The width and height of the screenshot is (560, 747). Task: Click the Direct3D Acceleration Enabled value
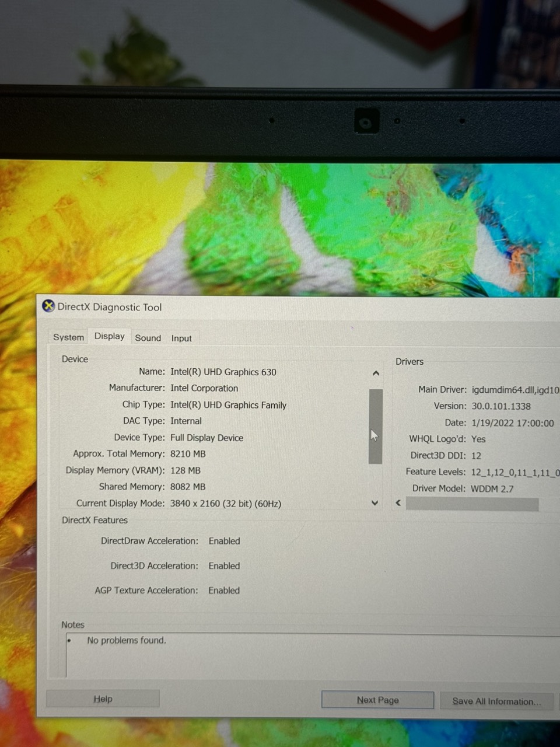(224, 566)
